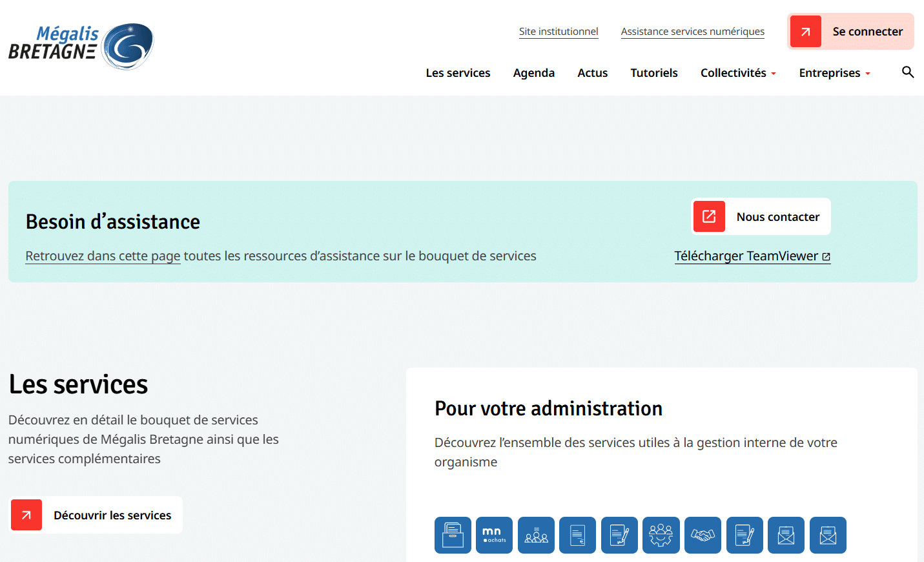Click the Découvrir les services button
This screenshot has width=924, height=562.
[96, 515]
